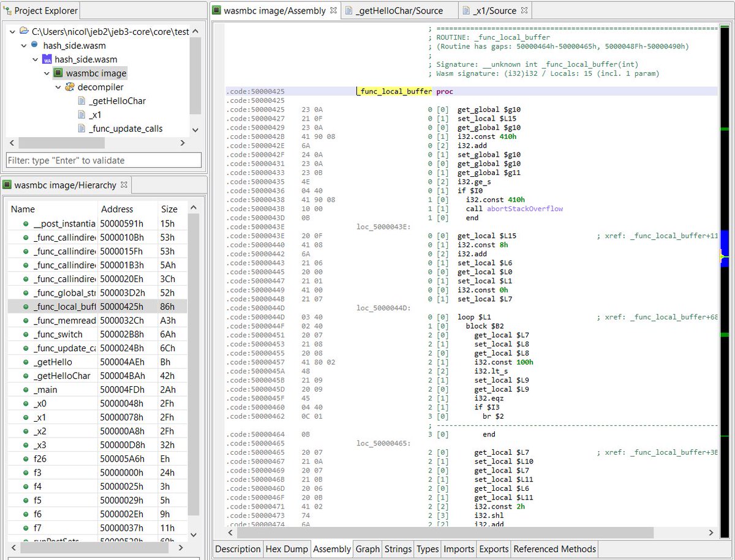Switch to the _getHelloChar/Source tab
Screen dimensions: 735x560
(399, 10)
